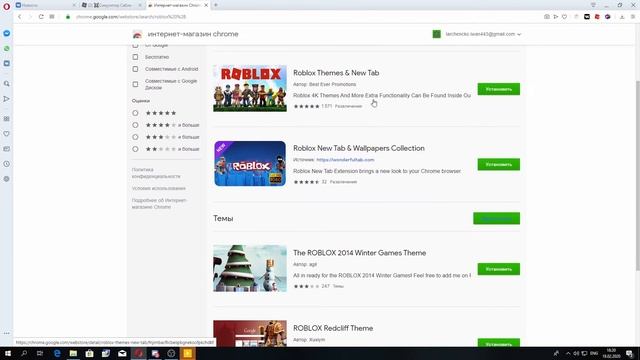Open history clock in sidebar
640x360 pixels.
[7, 164]
